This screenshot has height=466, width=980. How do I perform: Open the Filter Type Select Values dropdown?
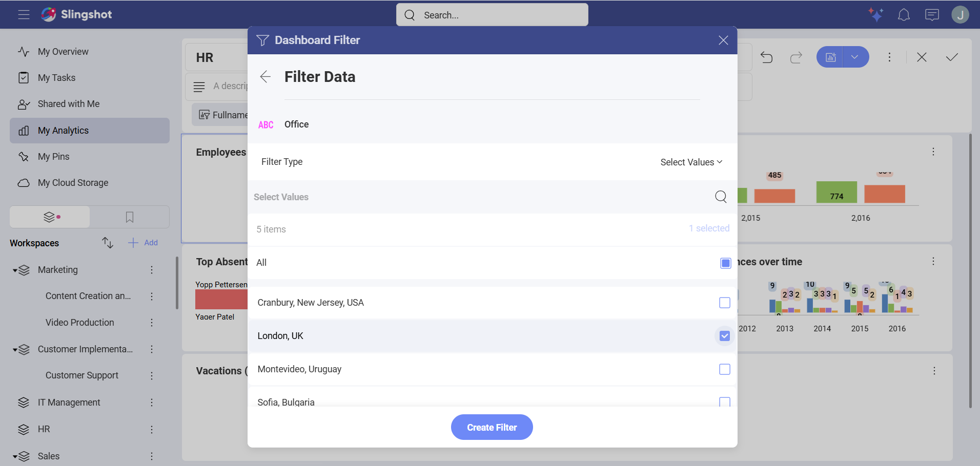click(691, 162)
